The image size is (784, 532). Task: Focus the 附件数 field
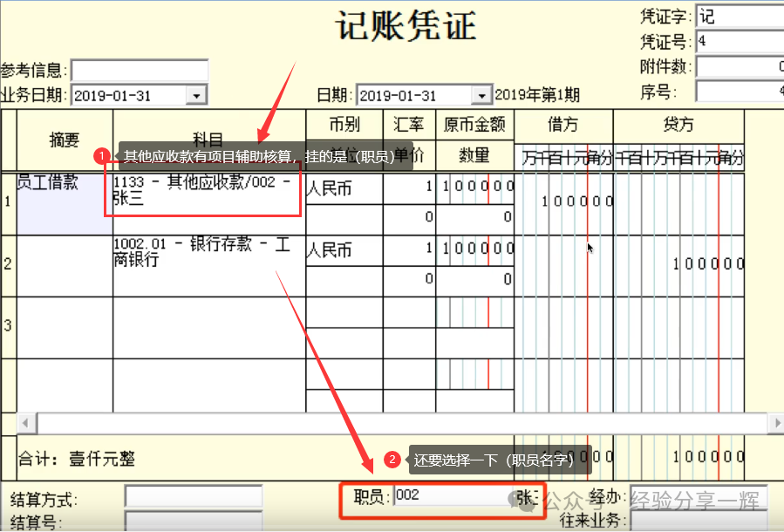tap(738, 66)
